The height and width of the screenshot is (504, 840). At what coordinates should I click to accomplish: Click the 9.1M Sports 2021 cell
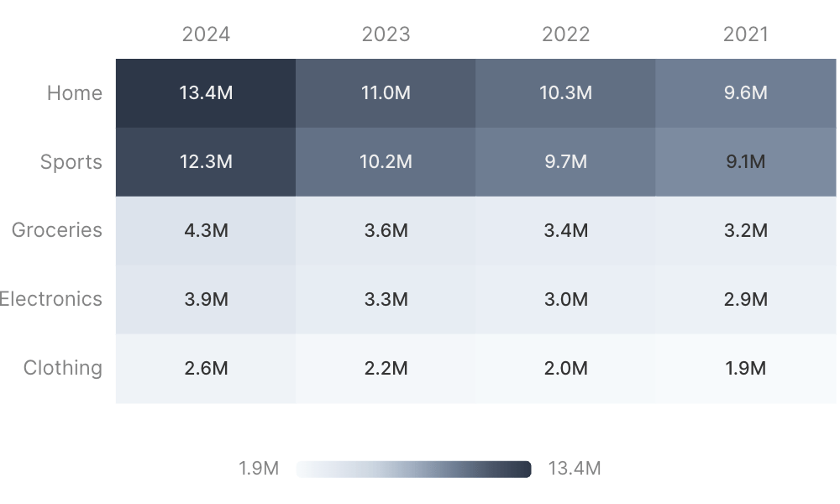(x=746, y=162)
